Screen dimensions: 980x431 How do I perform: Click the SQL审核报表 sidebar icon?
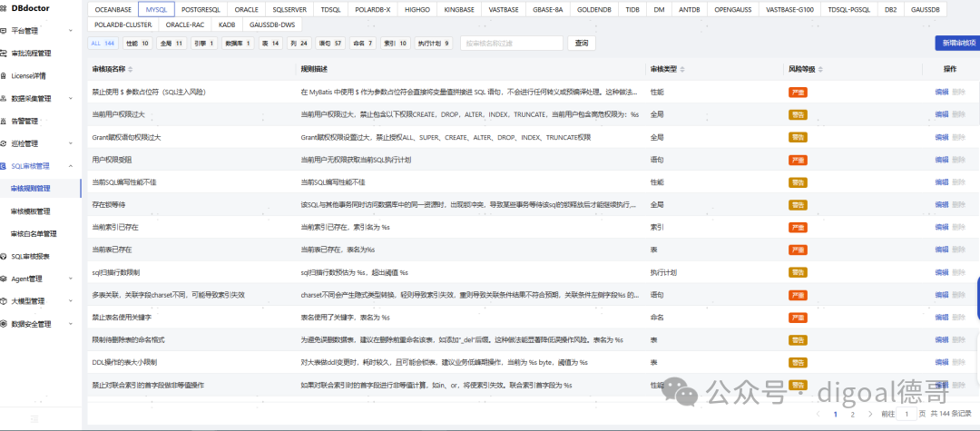click(5, 256)
